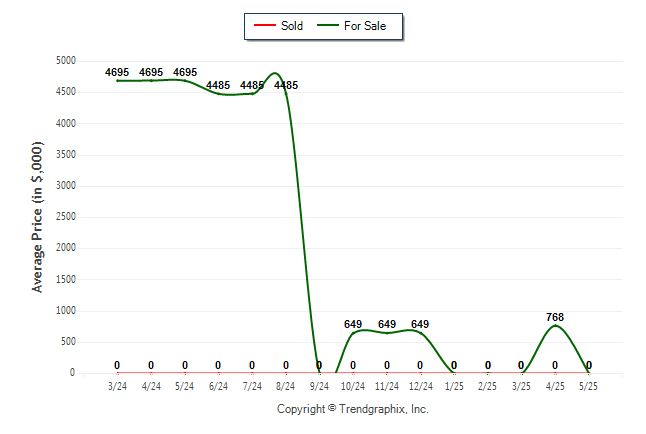Screen dimensions: 646x434
Task: Click the 5/25 x-axis label
Action: (588, 386)
